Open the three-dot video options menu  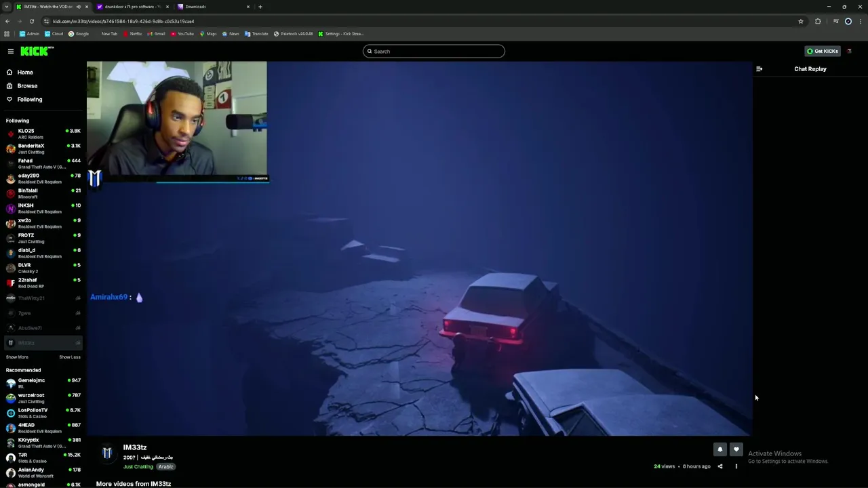[736, 466]
